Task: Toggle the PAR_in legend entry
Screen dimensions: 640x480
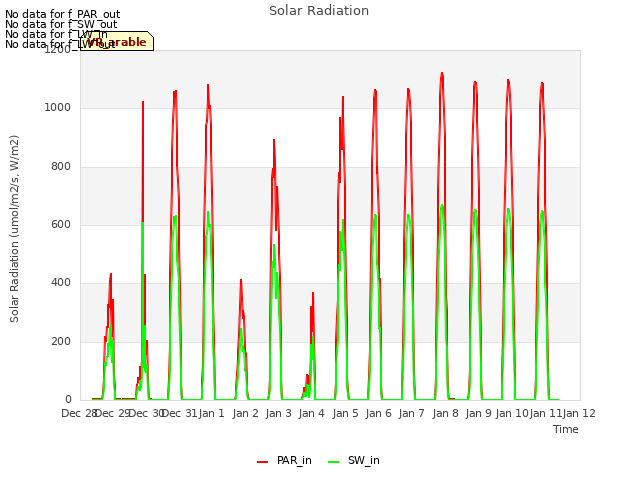Action: (x=284, y=460)
